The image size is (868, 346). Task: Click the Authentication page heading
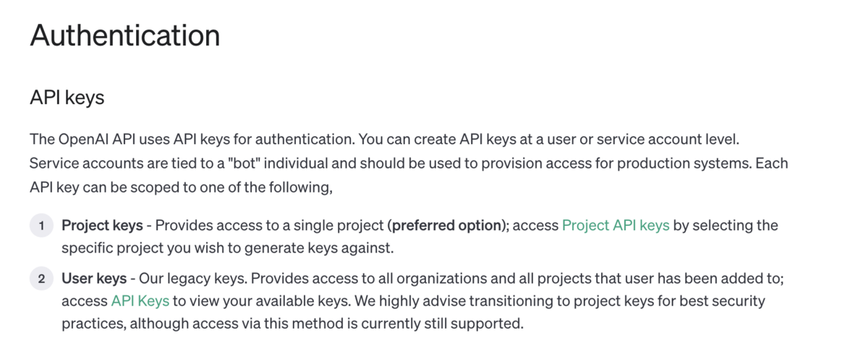pos(125,35)
